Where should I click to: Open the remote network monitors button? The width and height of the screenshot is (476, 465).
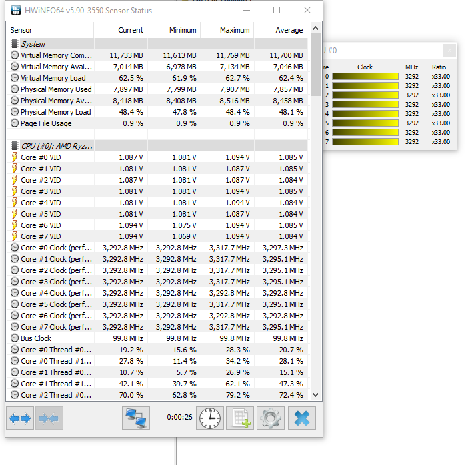click(x=136, y=418)
